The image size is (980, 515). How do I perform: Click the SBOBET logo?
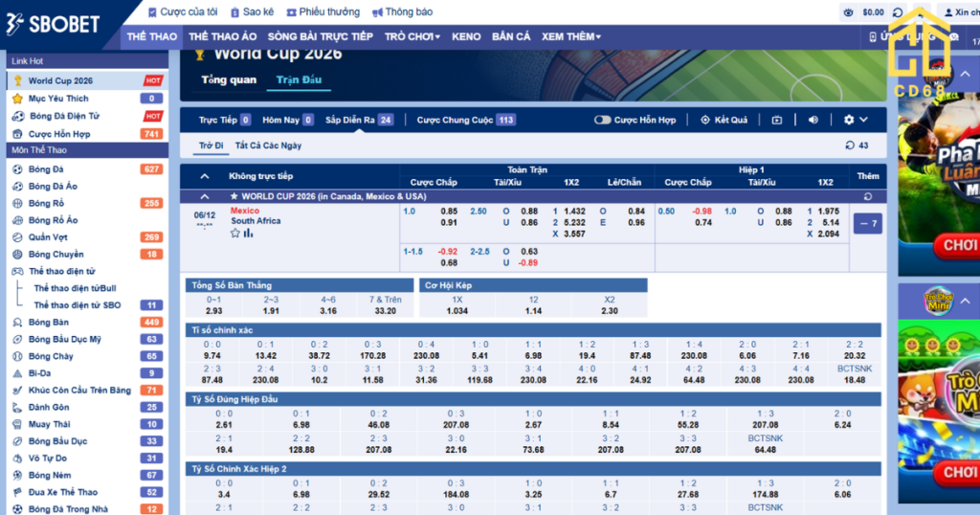pyautogui.click(x=53, y=24)
